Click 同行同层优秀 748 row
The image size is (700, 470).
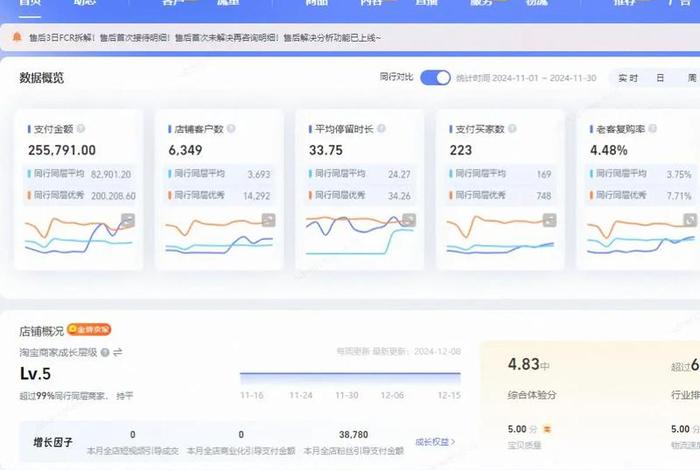(501, 195)
